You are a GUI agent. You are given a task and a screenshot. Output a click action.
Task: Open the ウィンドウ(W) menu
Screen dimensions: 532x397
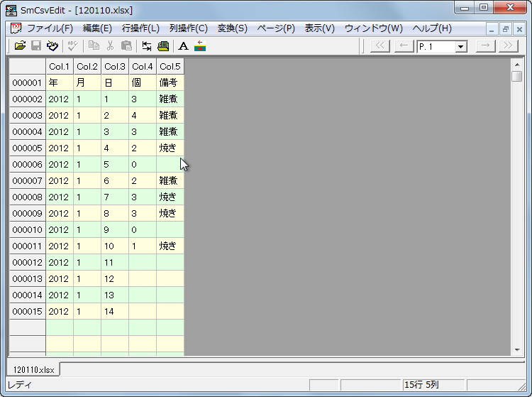coord(374,28)
